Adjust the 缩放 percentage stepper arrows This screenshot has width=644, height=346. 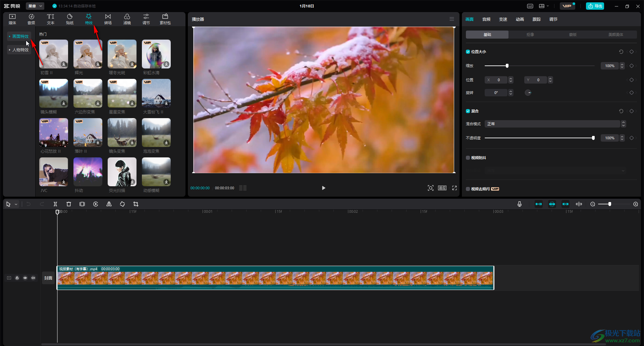622,66
